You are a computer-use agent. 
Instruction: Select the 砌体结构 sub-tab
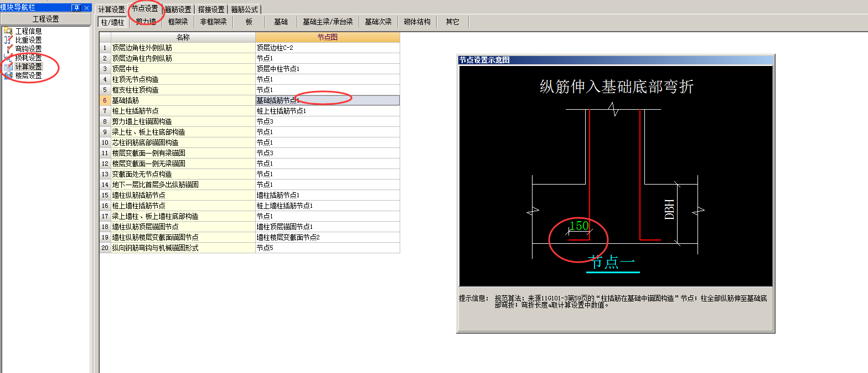click(x=417, y=22)
